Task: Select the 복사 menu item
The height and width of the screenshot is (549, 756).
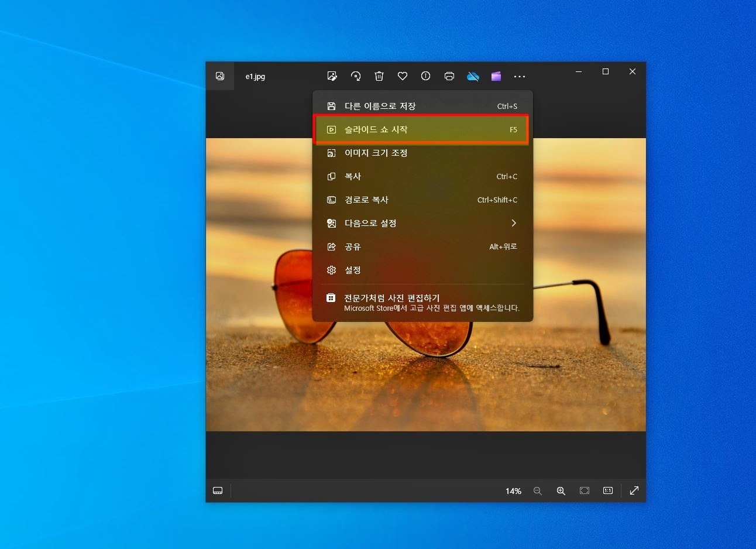Action: click(x=422, y=176)
